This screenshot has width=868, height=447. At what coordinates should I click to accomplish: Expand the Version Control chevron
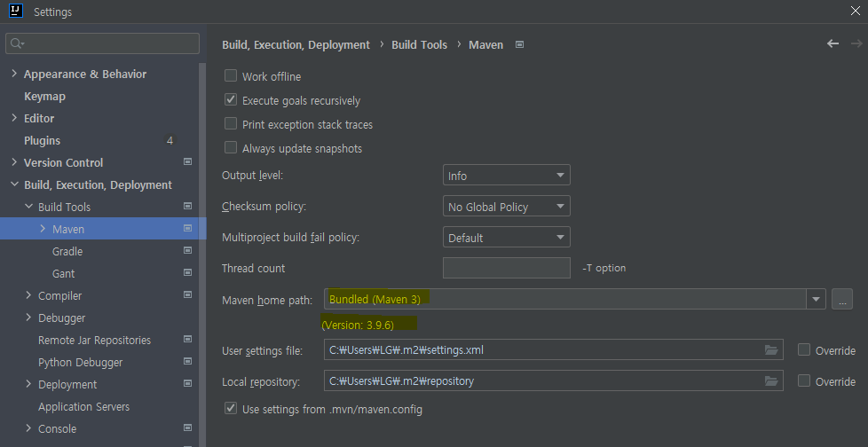click(14, 162)
